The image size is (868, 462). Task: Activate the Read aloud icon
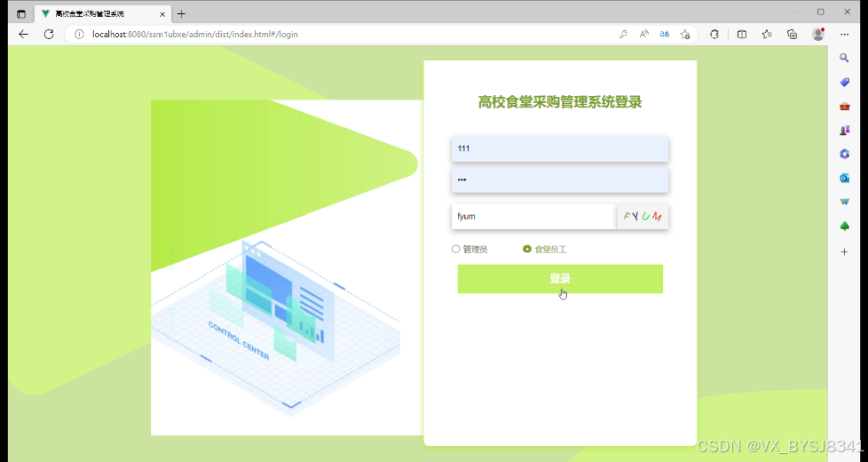[643, 35]
